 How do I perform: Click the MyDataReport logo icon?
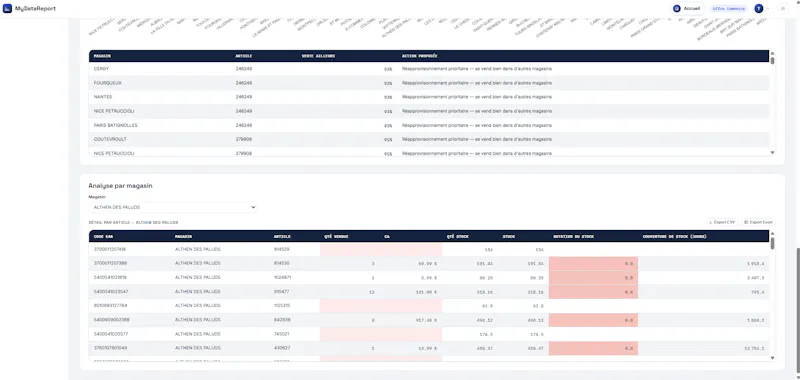click(7, 8)
